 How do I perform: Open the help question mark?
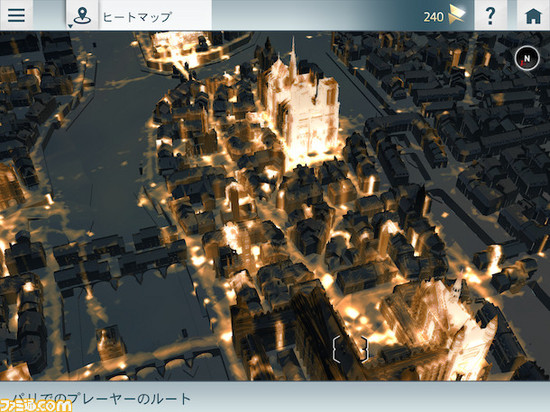tap(490, 15)
